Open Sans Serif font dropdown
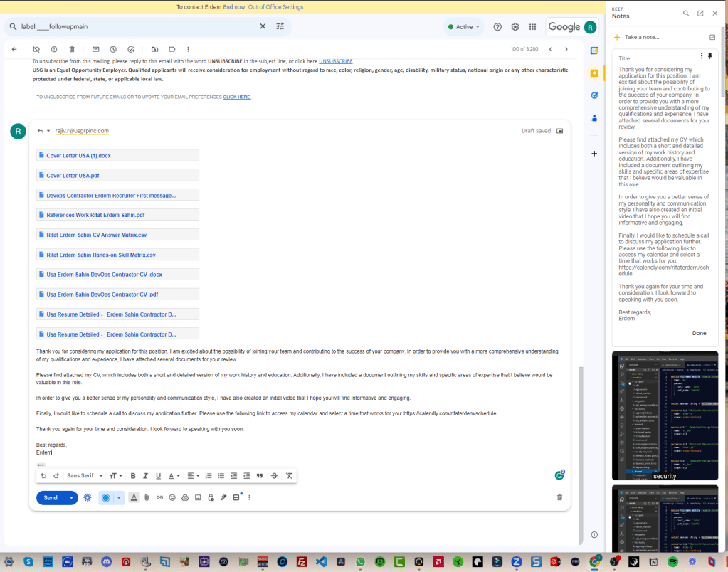The height and width of the screenshot is (572, 728). [85, 475]
